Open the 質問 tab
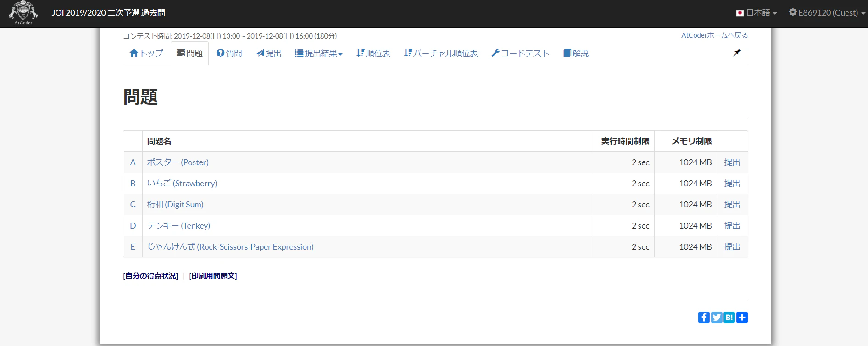 click(x=229, y=53)
